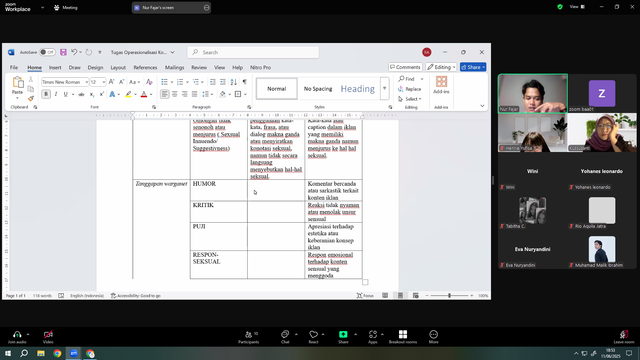The width and height of the screenshot is (640, 360).
Task: Click the Sort A-Z icon
Action: [233, 82]
